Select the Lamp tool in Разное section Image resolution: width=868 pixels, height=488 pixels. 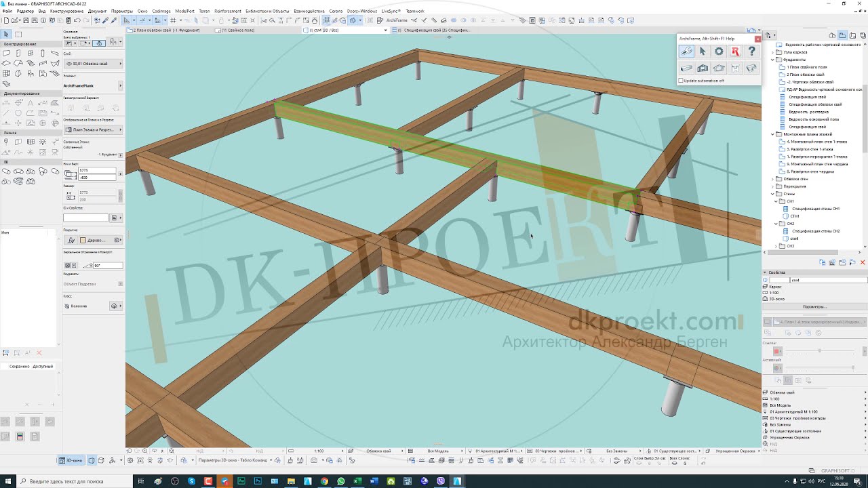43,142
